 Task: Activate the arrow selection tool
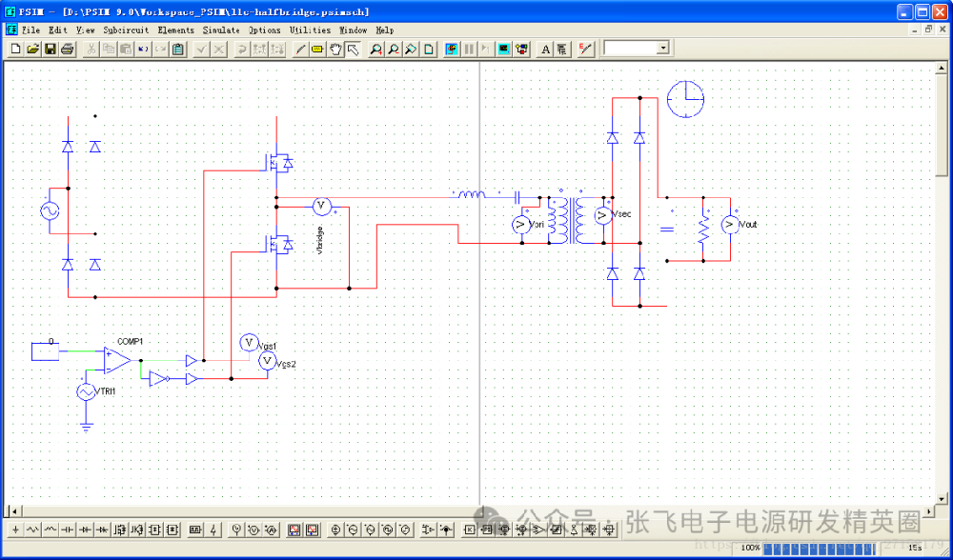pos(353,50)
